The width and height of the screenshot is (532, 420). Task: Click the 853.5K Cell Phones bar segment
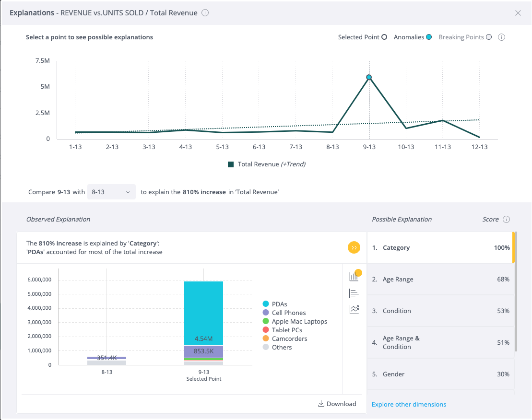[x=203, y=351]
